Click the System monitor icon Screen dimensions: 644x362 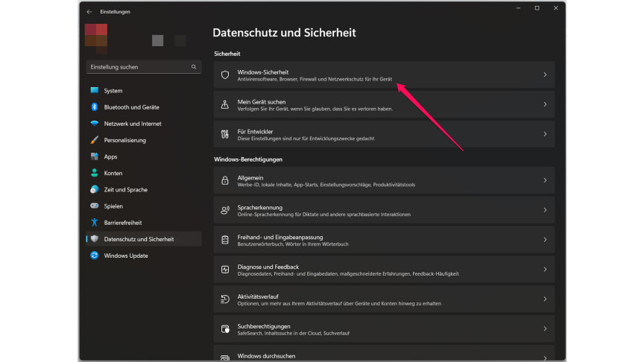click(x=95, y=90)
